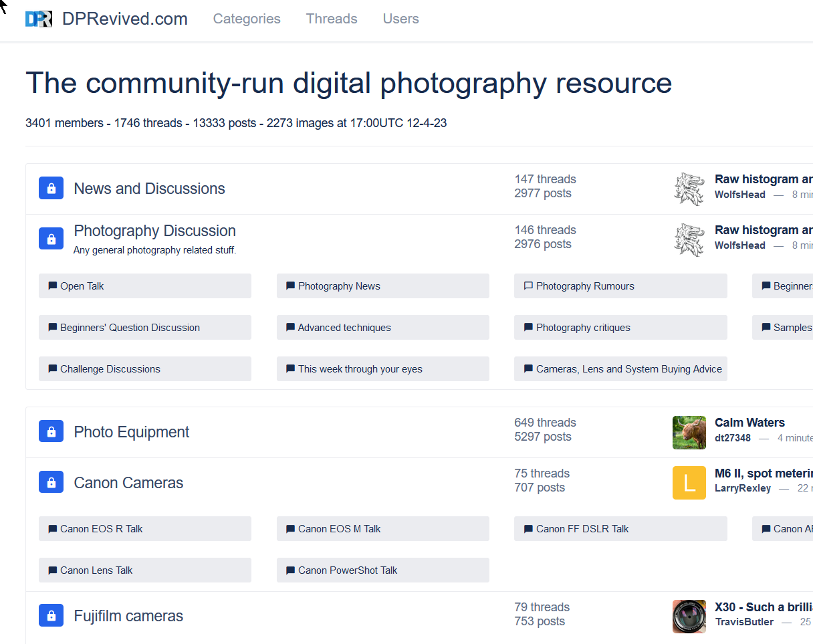Click the chat icon on Photography critiques

point(528,328)
